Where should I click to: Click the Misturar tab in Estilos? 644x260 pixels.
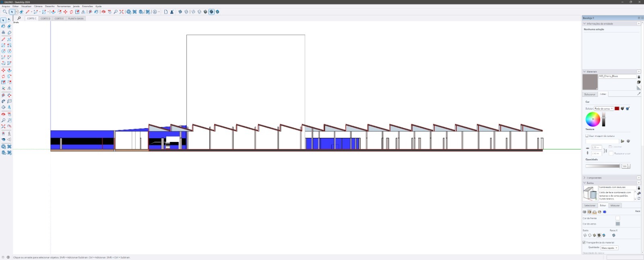(615, 205)
